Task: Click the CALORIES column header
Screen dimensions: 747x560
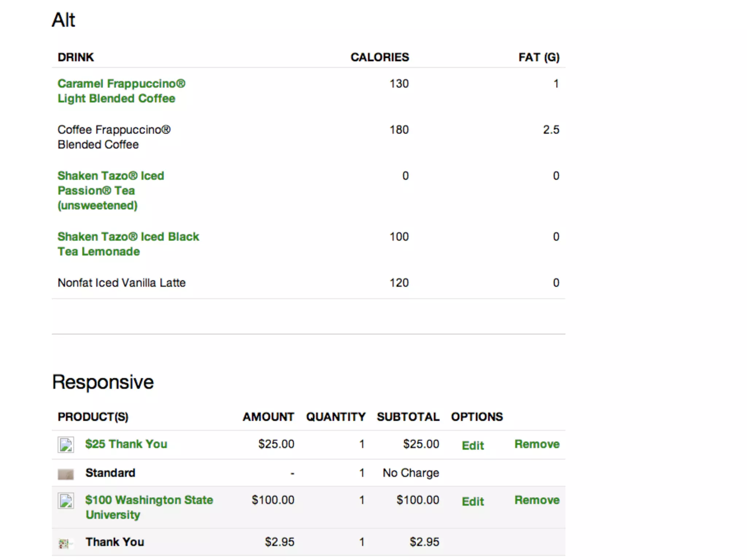Action: [379, 57]
